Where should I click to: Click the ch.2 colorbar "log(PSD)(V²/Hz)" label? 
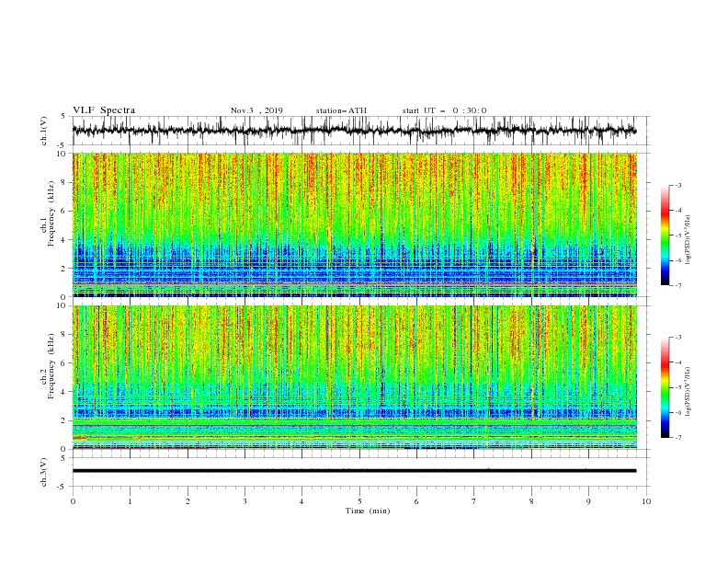[688, 392]
